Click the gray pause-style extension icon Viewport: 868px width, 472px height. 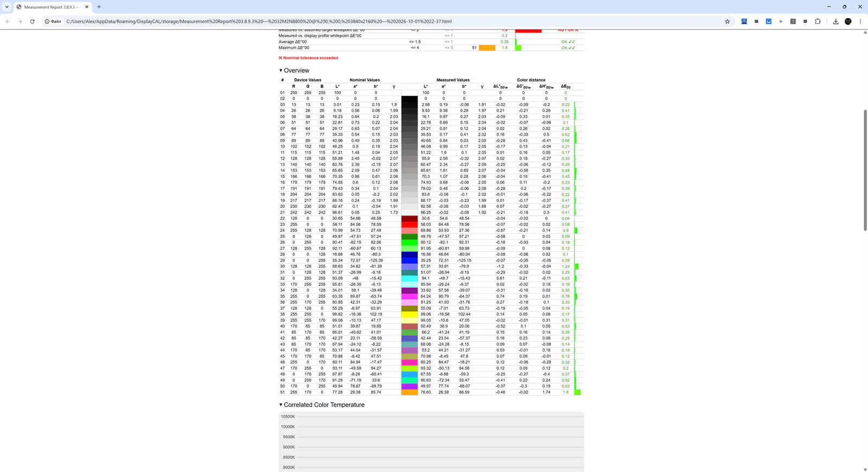click(793, 21)
